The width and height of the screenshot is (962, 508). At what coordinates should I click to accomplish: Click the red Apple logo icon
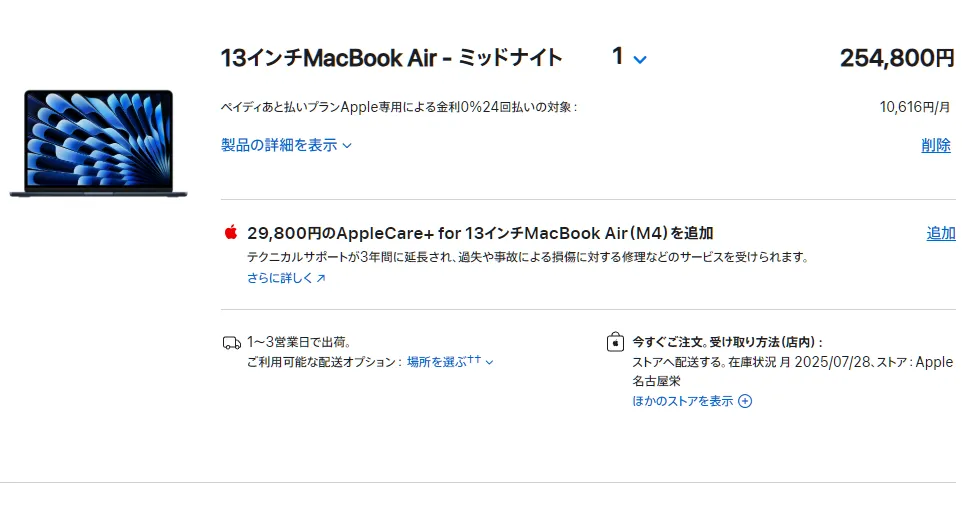click(x=231, y=233)
